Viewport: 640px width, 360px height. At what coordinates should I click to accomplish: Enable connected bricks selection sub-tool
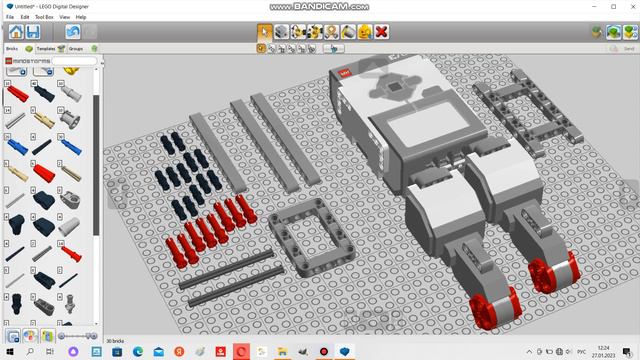pos(282,49)
